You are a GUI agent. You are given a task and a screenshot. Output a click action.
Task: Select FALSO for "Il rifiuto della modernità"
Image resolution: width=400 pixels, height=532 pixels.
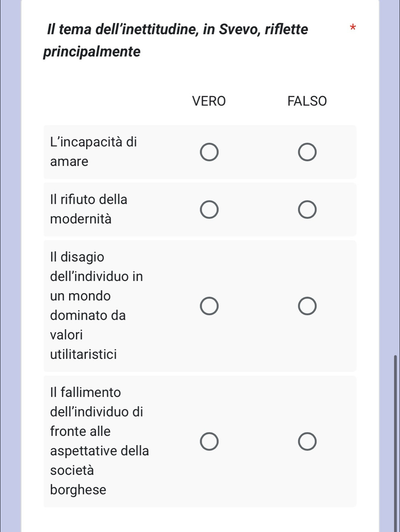[307, 210]
